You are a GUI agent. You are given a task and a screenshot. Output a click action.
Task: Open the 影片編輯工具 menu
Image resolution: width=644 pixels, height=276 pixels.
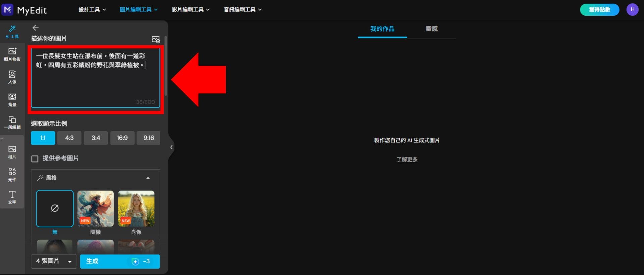[x=191, y=10]
